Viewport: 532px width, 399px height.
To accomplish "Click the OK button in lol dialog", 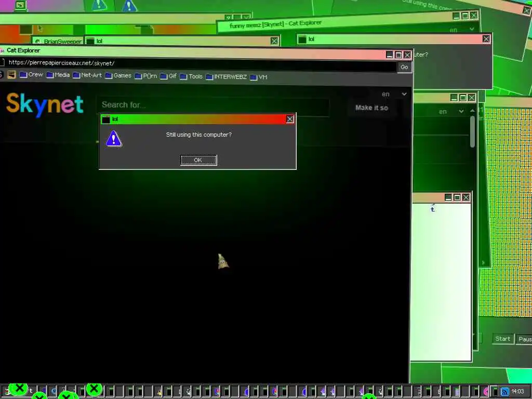I will click(198, 160).
